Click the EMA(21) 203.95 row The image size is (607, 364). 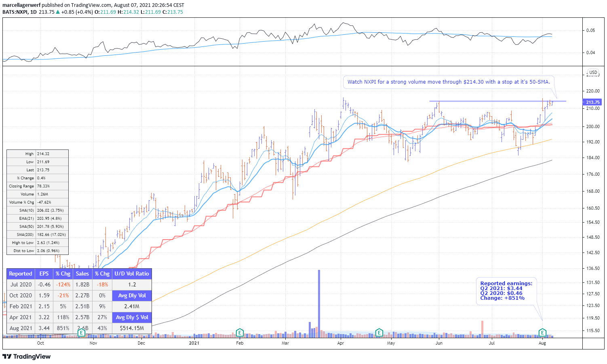pos(38,219)
